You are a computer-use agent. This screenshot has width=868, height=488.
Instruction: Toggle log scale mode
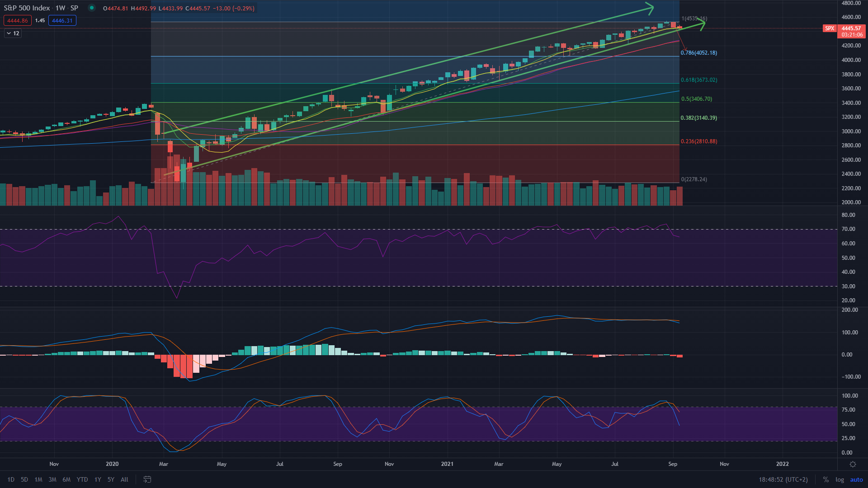click(x=840, y=479)
